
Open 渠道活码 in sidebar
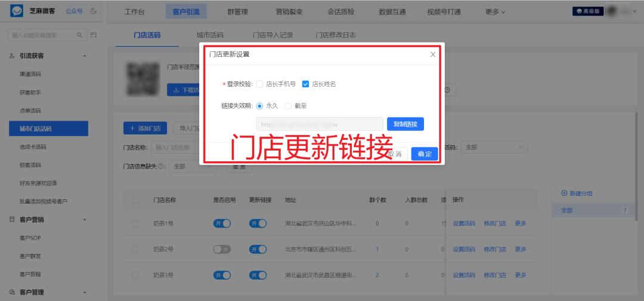[30, 74]
